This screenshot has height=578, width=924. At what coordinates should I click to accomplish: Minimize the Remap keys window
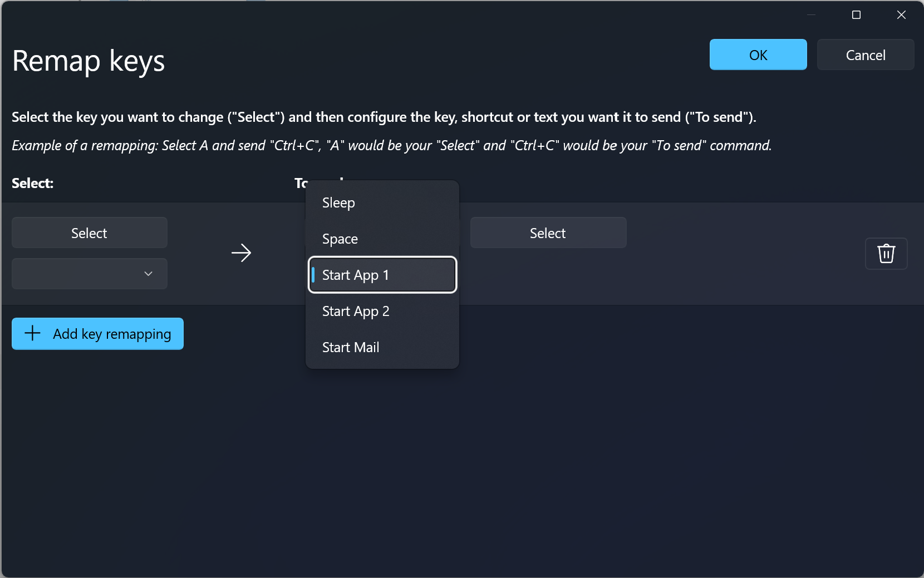pos(810,15)
